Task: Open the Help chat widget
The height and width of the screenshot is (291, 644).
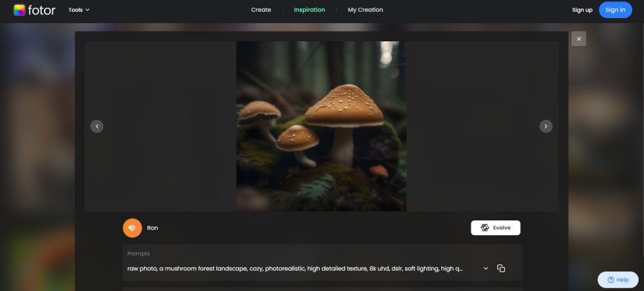Action: pos(617,280)
